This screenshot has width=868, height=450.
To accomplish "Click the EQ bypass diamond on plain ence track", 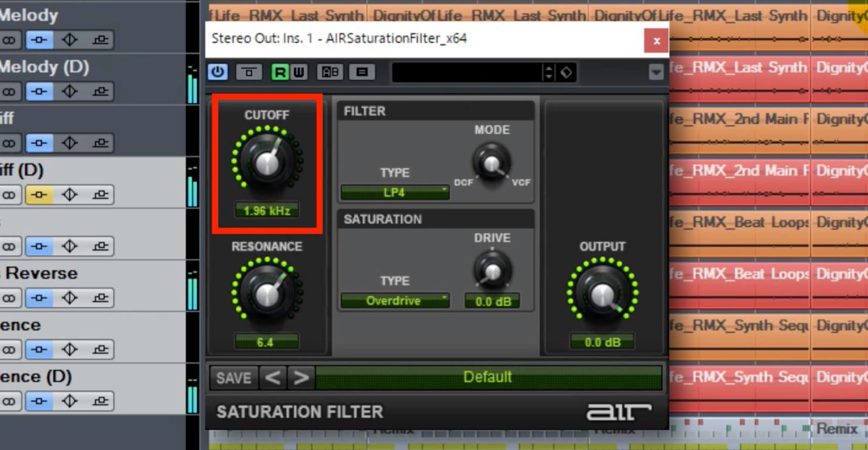I will point(70,350).
